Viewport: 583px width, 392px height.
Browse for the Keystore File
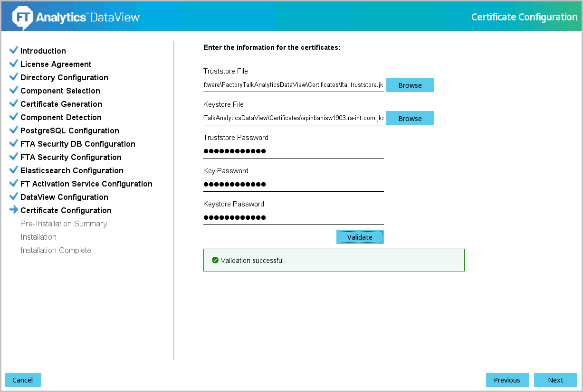tap(410, 118)
